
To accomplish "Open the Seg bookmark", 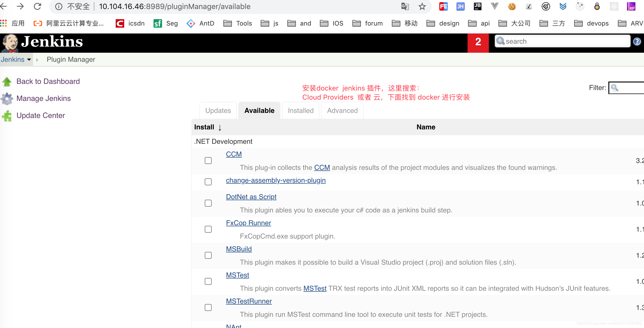I will [166, 23].
